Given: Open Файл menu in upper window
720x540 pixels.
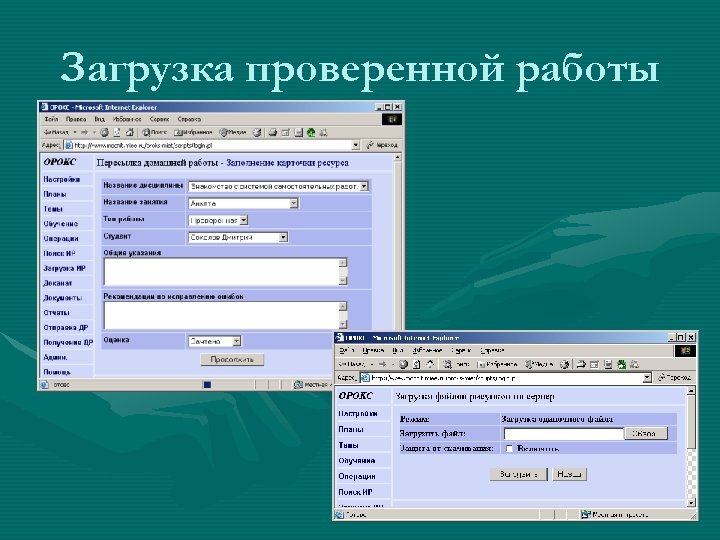Looking at the screenshot, I should click(51, 119).
